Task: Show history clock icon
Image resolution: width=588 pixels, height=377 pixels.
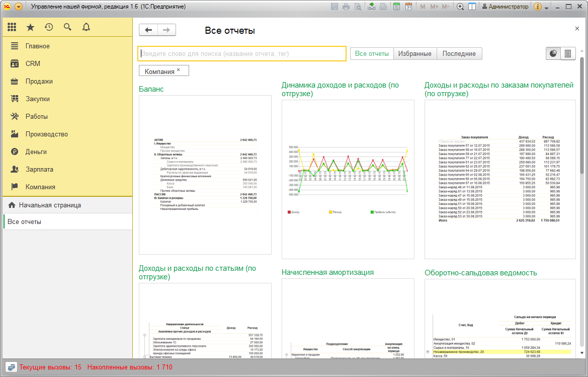Action: point(49,27)
